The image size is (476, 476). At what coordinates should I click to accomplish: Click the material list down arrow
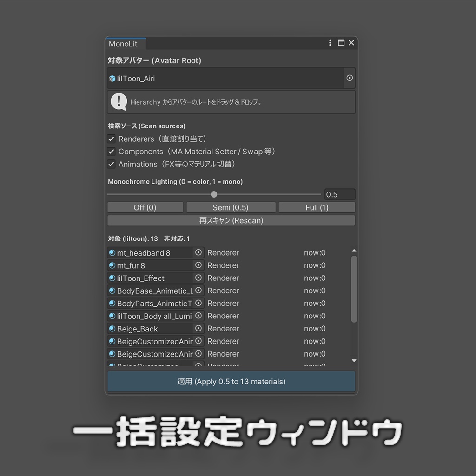[x=354, y=361]
